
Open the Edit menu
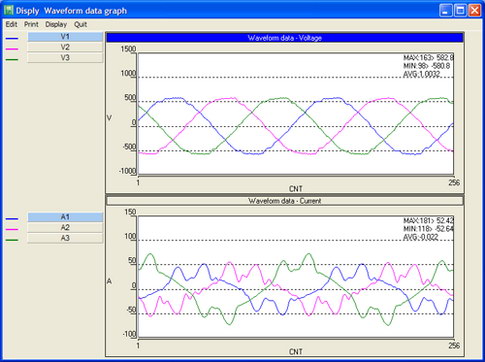11,24
